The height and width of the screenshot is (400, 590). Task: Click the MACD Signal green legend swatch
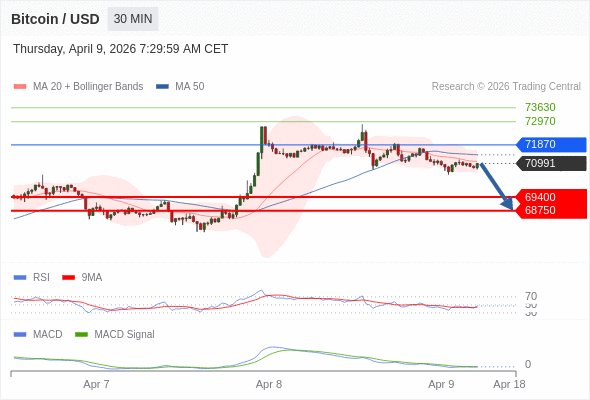click(x=81, y=335)
